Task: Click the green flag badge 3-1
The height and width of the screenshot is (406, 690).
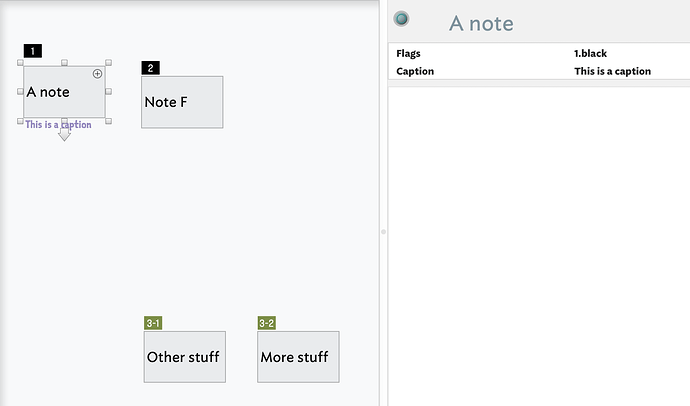Action: (153, 323)
